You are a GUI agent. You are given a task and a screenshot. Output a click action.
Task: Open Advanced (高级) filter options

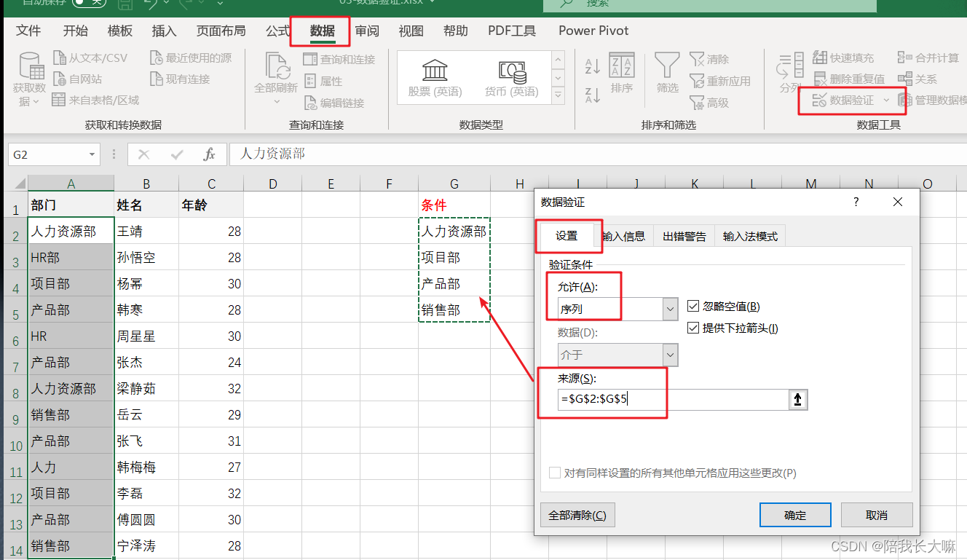coord(710,103)
